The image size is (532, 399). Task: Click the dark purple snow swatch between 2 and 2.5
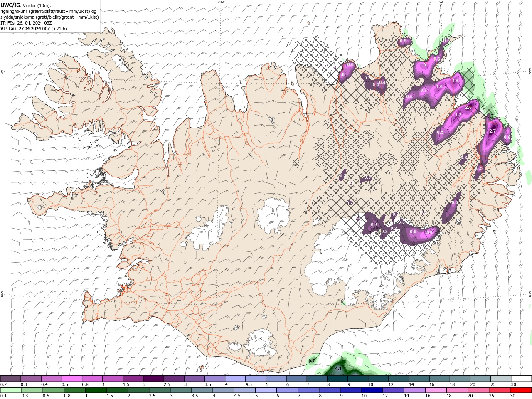(153, 379)
